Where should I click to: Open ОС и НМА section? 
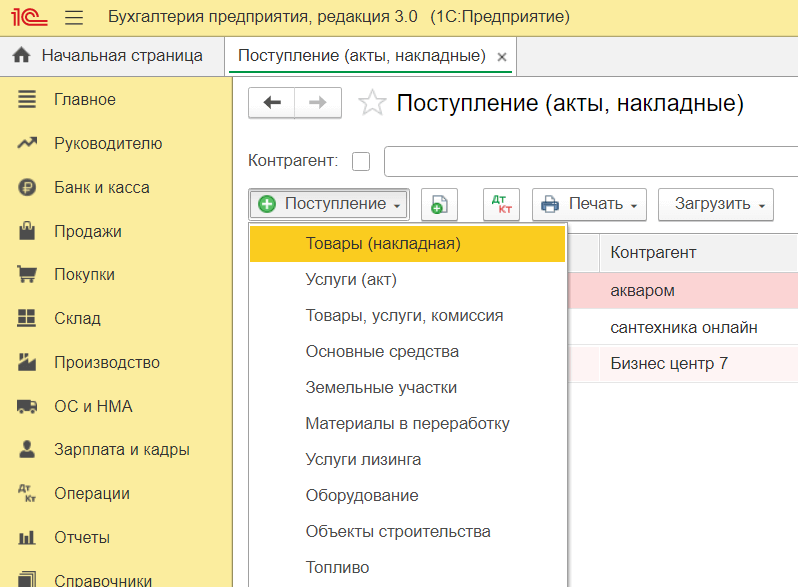point(93,406)
